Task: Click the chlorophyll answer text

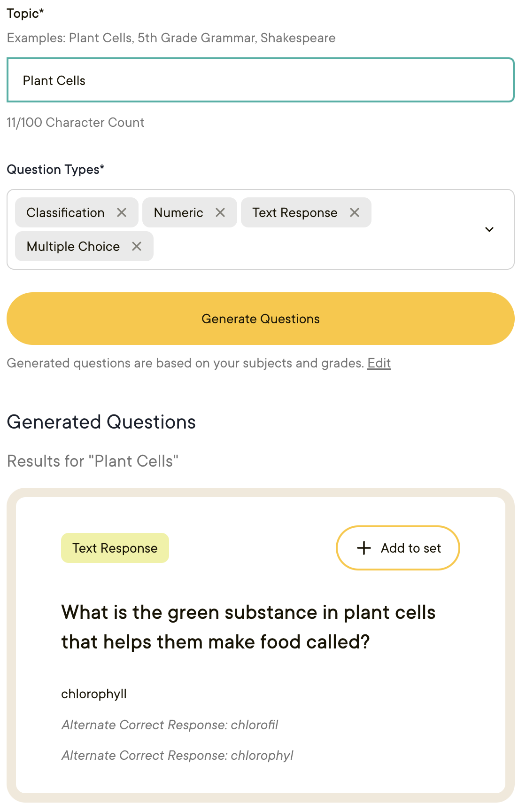Action: coord(93,694)
